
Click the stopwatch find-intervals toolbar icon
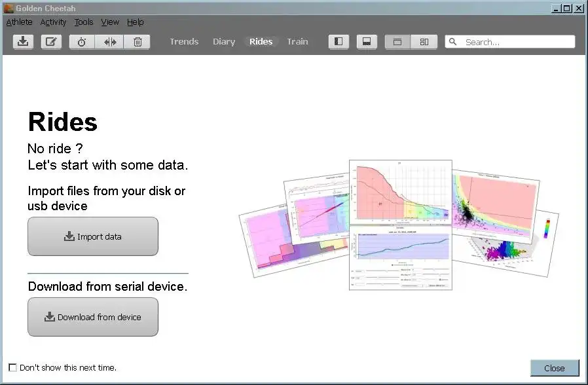coord(82,42)
